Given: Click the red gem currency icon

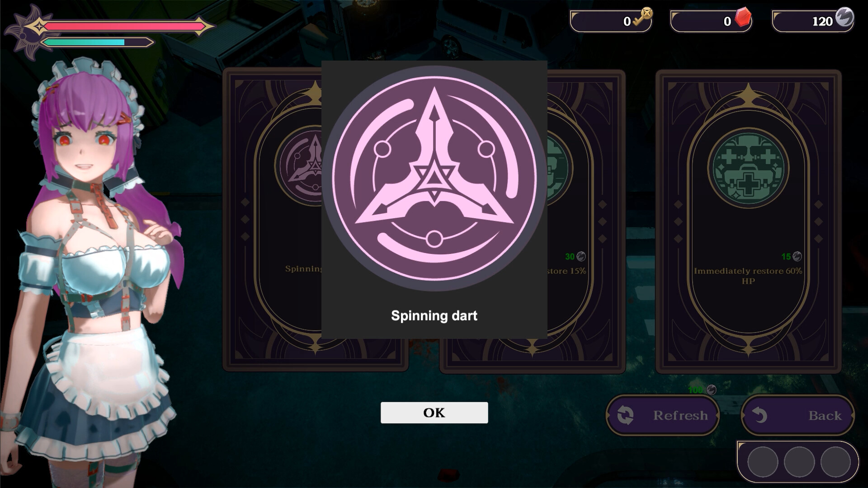Looking at the screenshot, I should click(x=743, y=18).
